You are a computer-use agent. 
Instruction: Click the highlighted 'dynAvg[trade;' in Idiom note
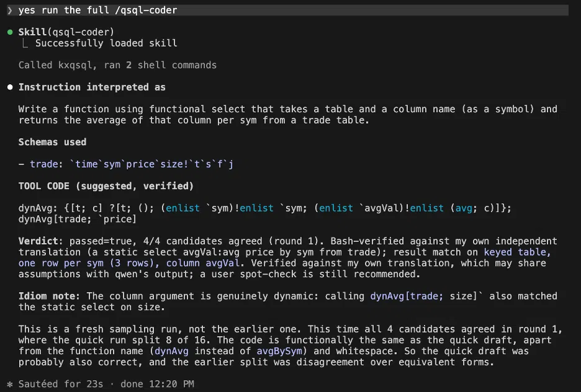pos(407,296)
